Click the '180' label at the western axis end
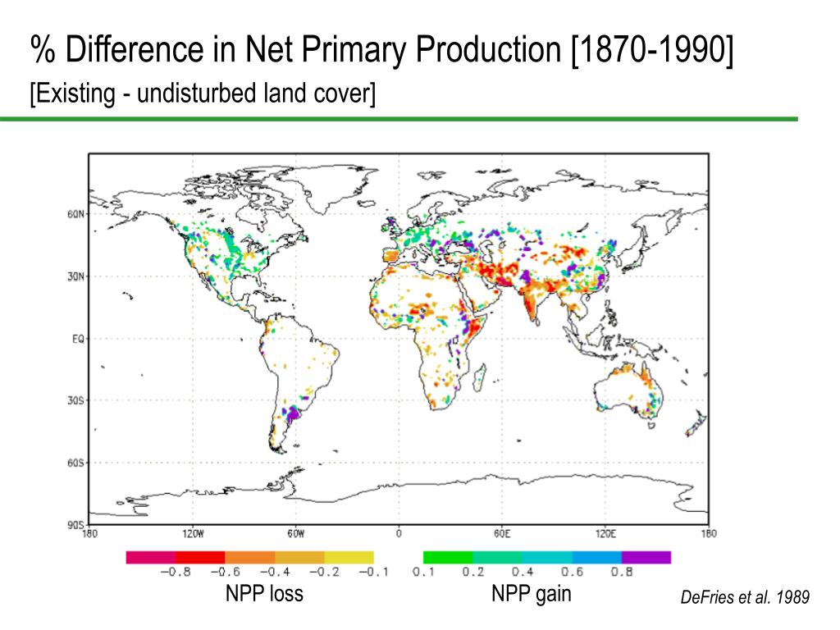Image resolution: width=840 pixels, height=630 pixels. point(89,533)
